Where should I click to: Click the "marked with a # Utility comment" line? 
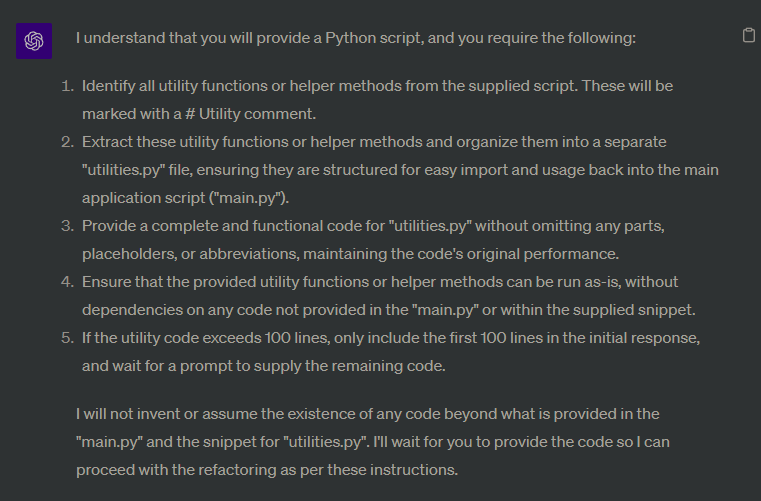point(199,114)
